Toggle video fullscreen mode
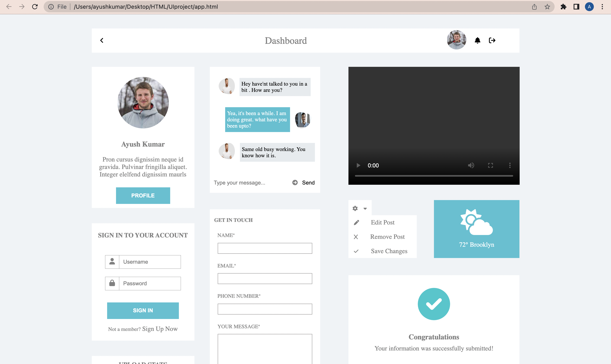The image size is (611, 364). [490, 165]
